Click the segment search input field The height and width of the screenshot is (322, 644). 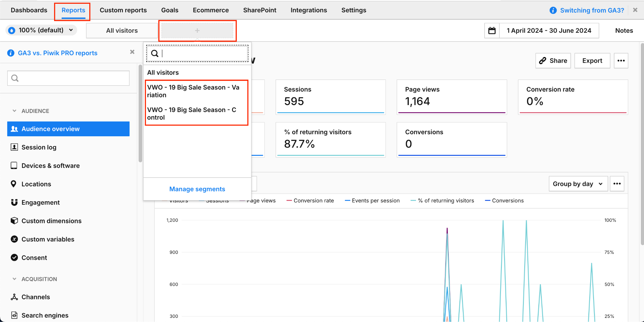tap(197, 54)
